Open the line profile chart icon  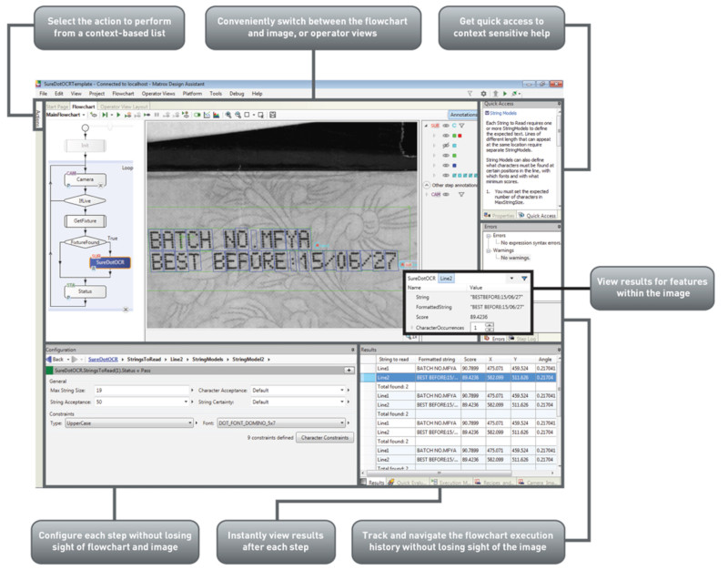coord(207,115)
